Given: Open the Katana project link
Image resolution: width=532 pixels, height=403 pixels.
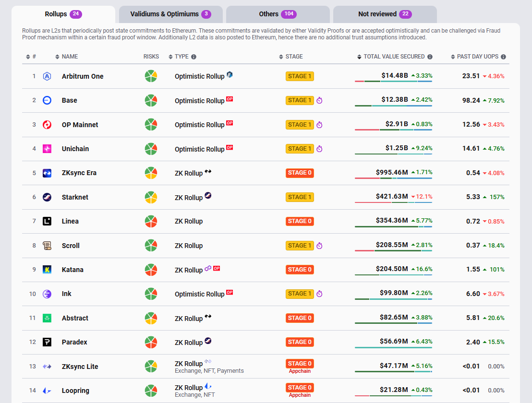Looking at the screenshot, I should 73,270.
